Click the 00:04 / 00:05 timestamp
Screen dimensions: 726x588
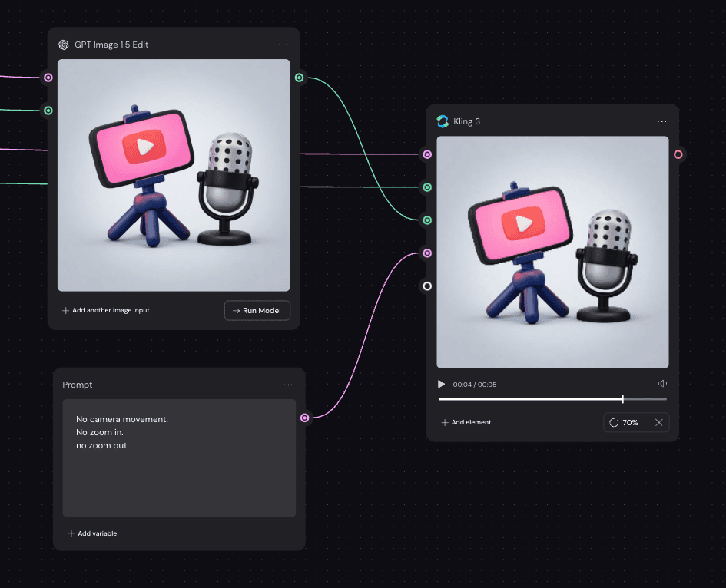475,385
